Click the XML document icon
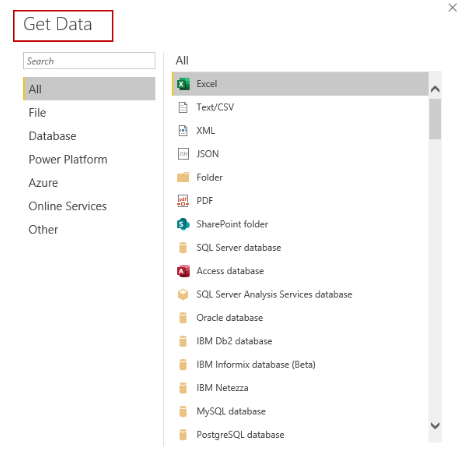Viewport: 462px width, 466px height. [x=183, y=131]
